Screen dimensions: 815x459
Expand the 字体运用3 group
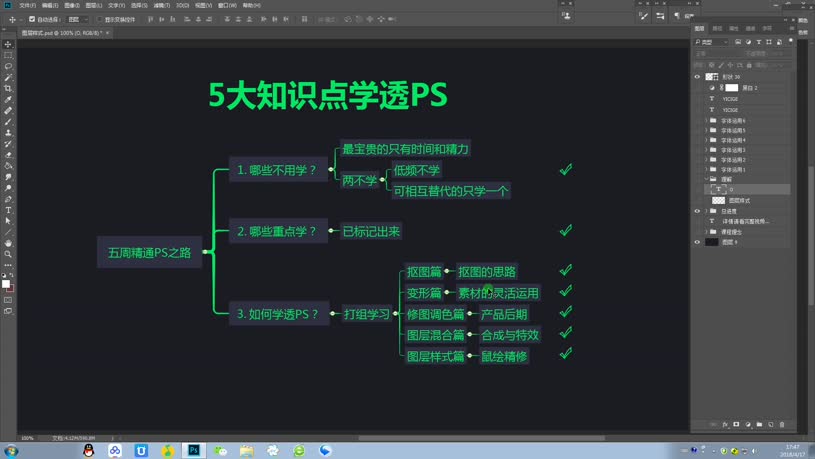pyautogui.click(x=706, y=150)
